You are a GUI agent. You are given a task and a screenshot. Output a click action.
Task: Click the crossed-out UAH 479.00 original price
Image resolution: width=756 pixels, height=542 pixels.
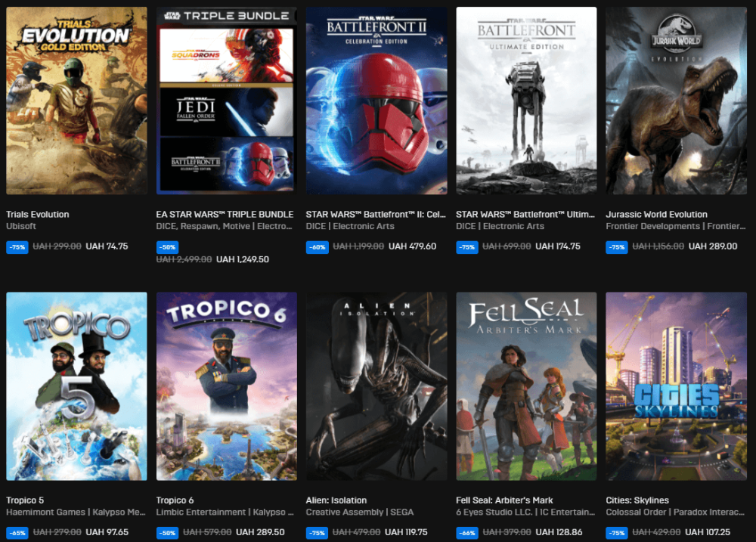click(357, 532)
